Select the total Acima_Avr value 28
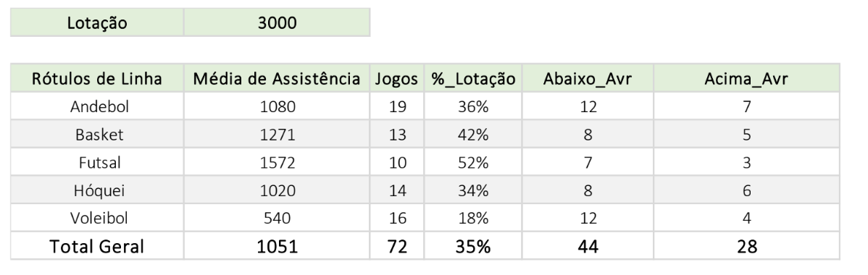Screen dimensions: 868x275 [747, 246]
